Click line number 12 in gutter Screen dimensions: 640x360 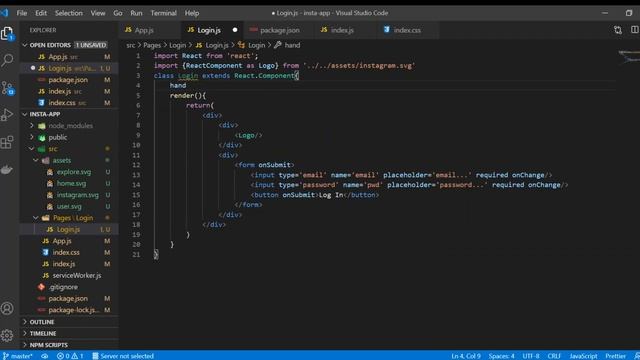click(x=136, y=165)
